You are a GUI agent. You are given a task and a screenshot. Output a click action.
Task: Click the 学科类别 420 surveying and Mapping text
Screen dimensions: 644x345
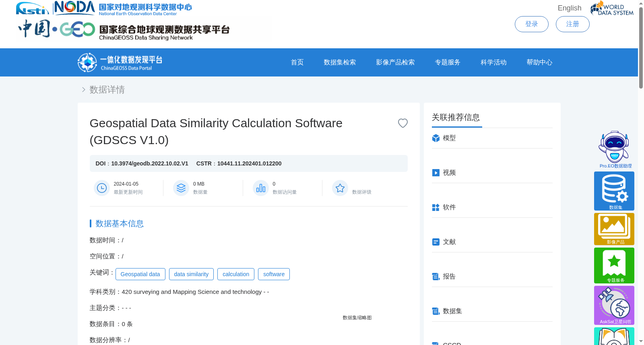[179, 292]
